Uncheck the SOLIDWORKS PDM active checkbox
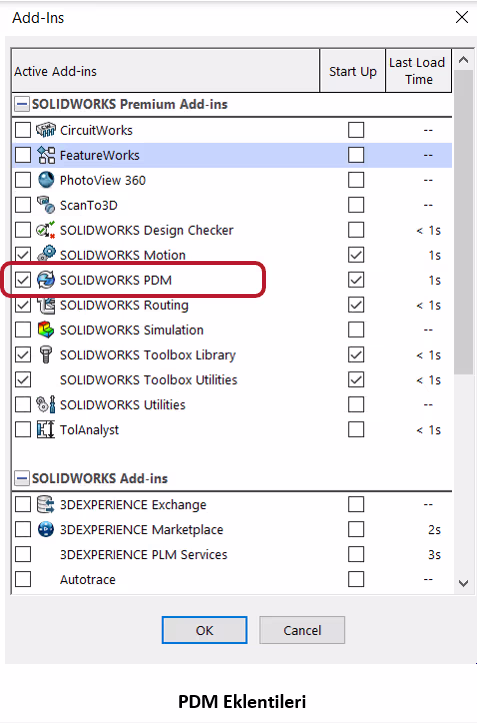 tap(23, 280)
